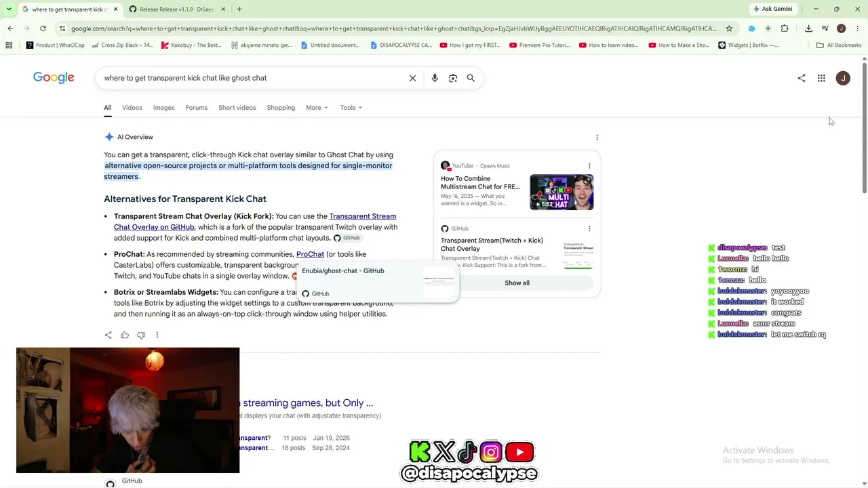Open the Google apps grid
Screen dimensions: 868x488
[821, 78]
